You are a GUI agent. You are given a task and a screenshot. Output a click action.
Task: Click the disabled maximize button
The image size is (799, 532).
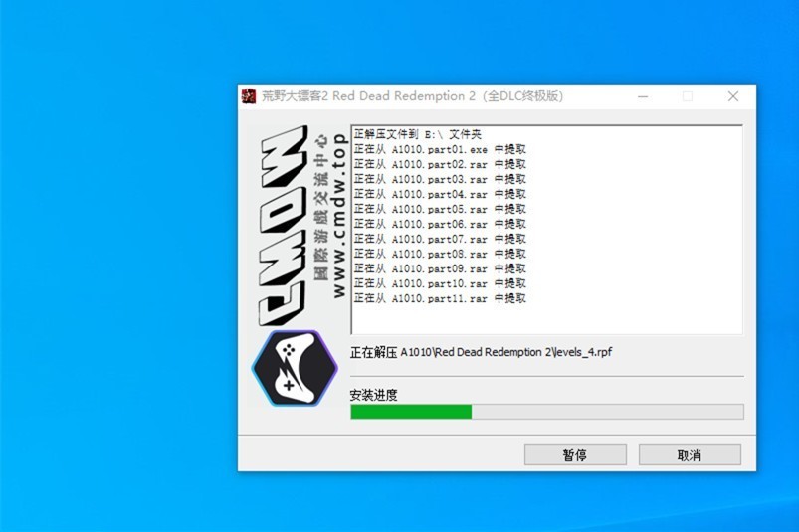[x=688, y=96]
